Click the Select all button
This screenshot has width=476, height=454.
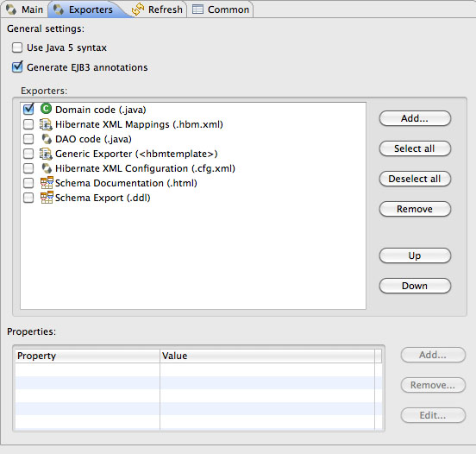coord(415,148)
